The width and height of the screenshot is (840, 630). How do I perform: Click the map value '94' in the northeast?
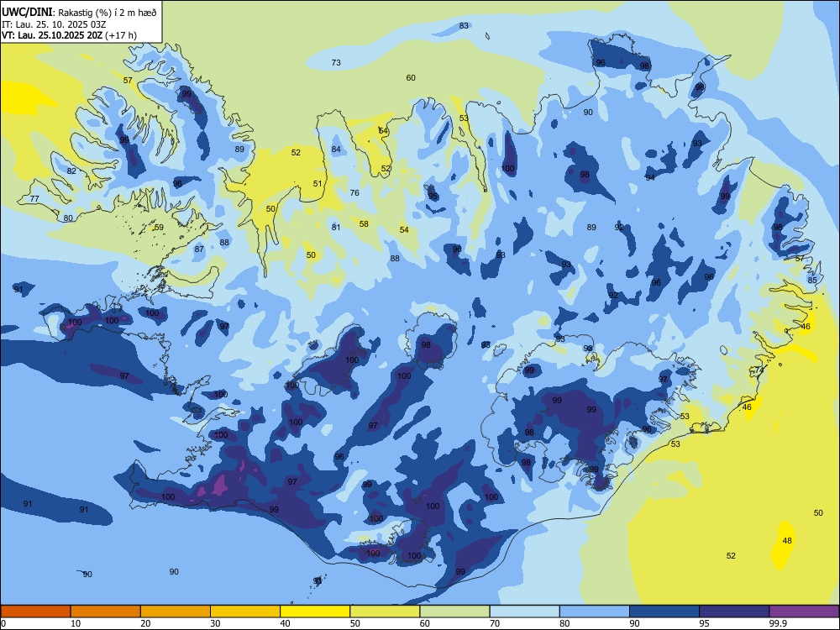(x=650, y=177)
